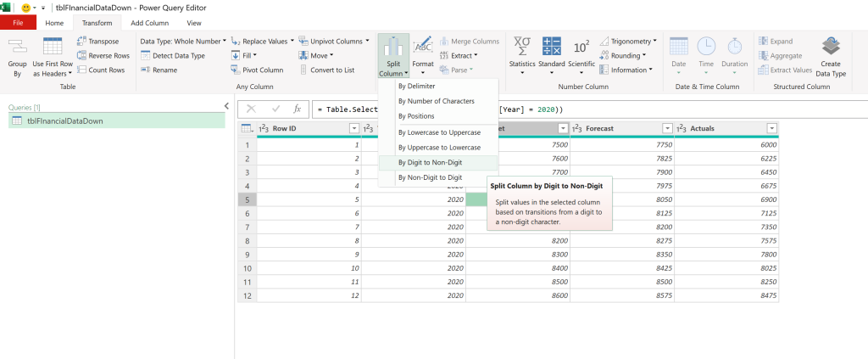Open the Row ID column filter dropdown
This screenshot has height=359, width=868.
click(354, 128)
